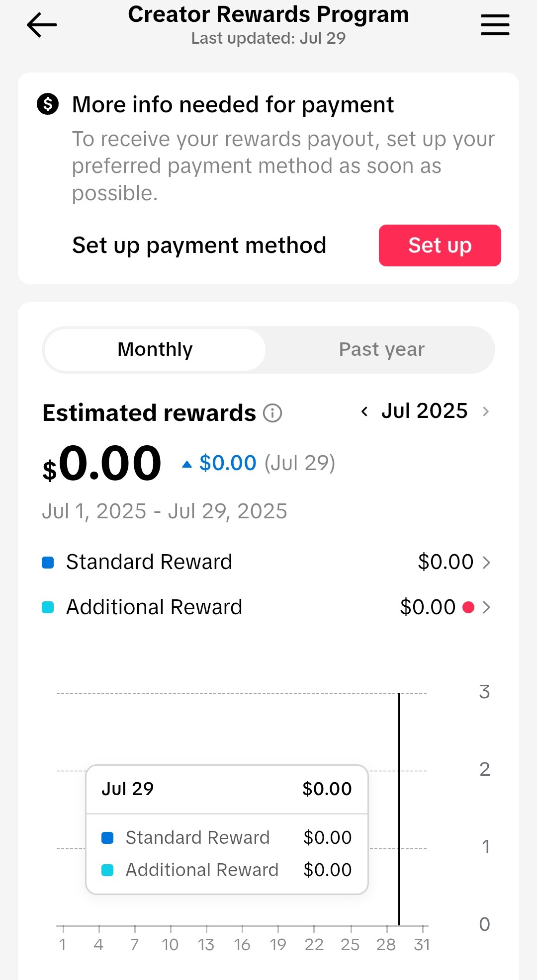This screenshot has width=537, height=980.
Task: Tap the Estimated rewards info icon
Action: point(272,413)
